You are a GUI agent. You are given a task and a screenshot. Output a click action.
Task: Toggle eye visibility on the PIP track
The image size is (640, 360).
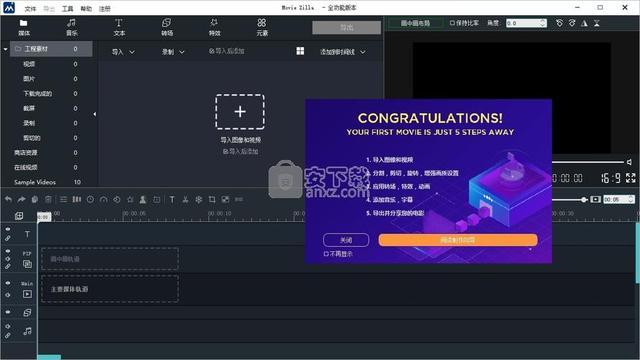click(8, 251)
